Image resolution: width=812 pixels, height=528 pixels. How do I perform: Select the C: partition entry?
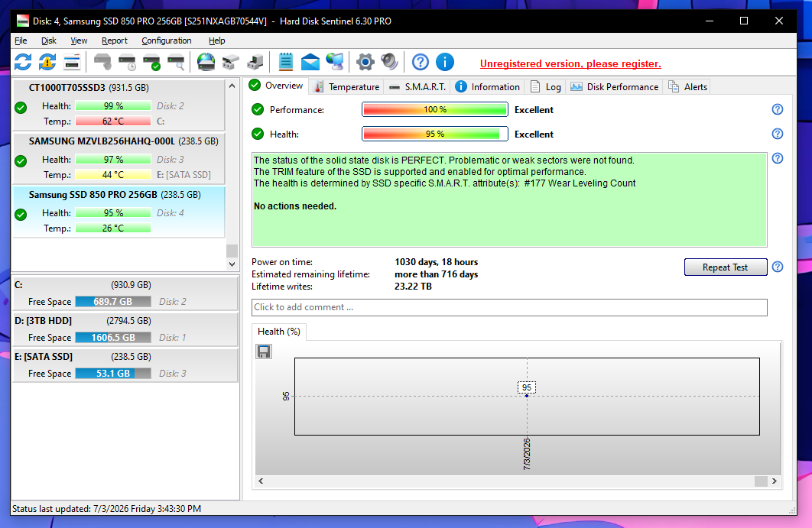[125, 293]
